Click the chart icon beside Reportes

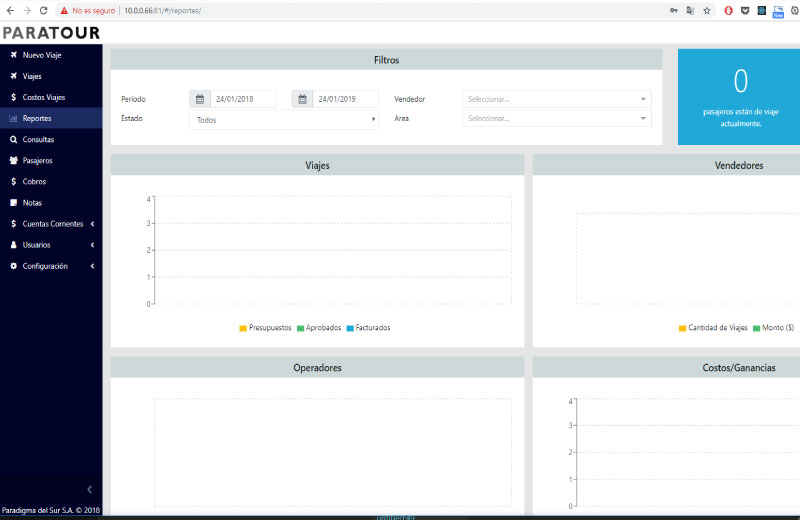pyautogui.click(x=13, y=118)
